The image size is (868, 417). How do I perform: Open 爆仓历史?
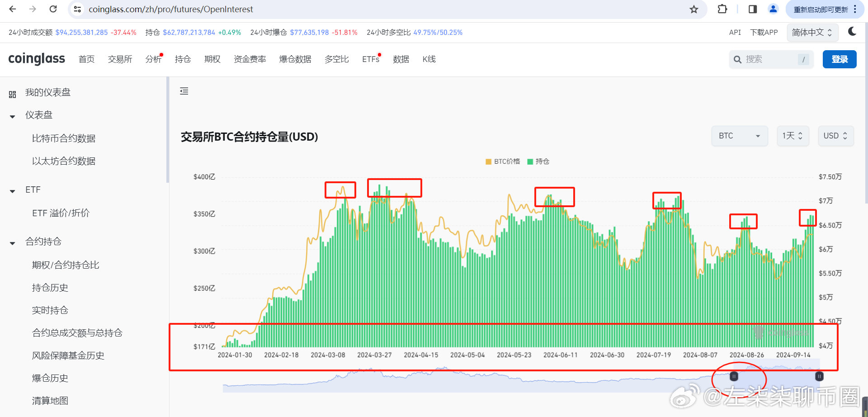point(50,378)
